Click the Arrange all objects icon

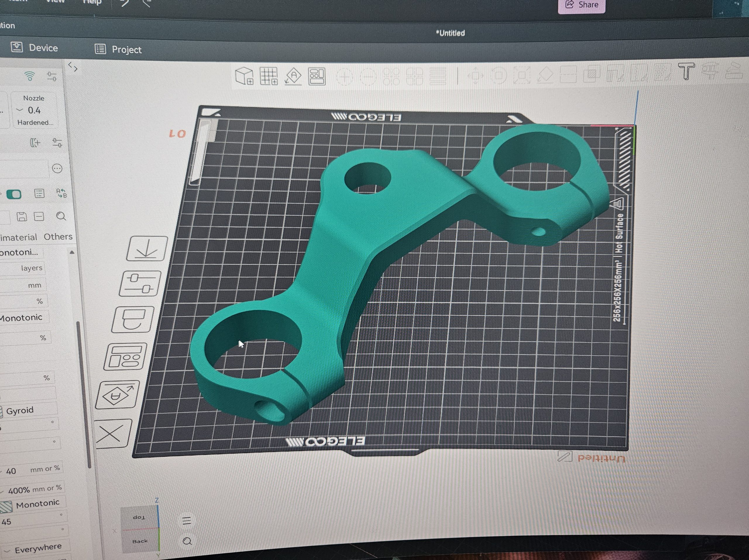tap(317, 77)
